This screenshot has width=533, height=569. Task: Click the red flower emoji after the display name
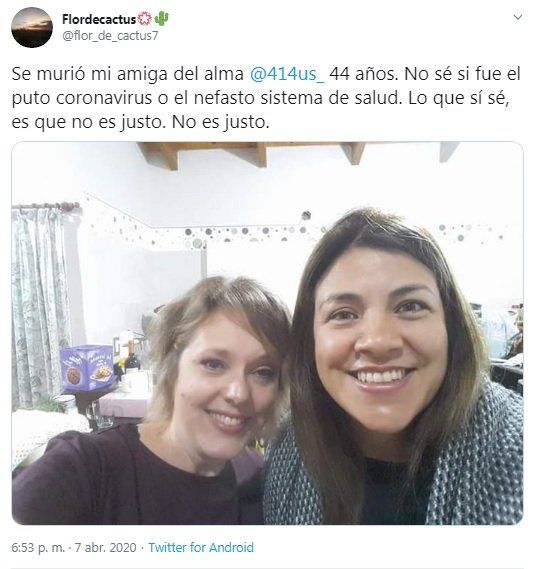[145, 19]
